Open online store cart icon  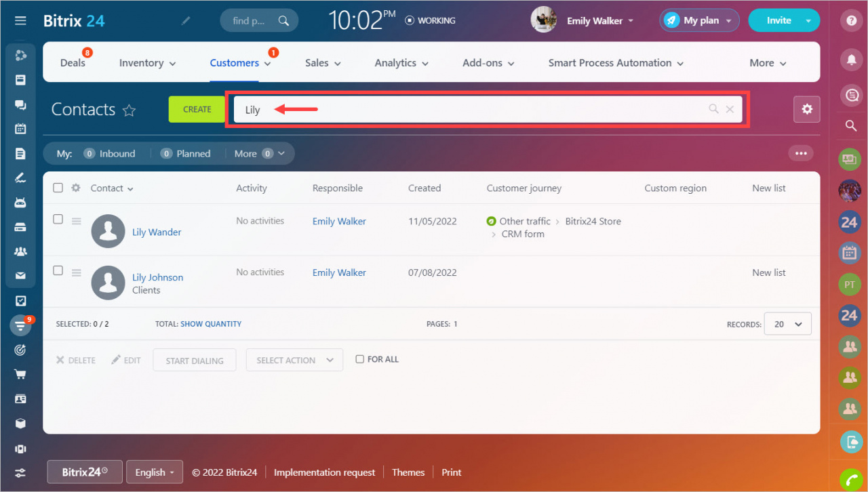tap(20, 374)
